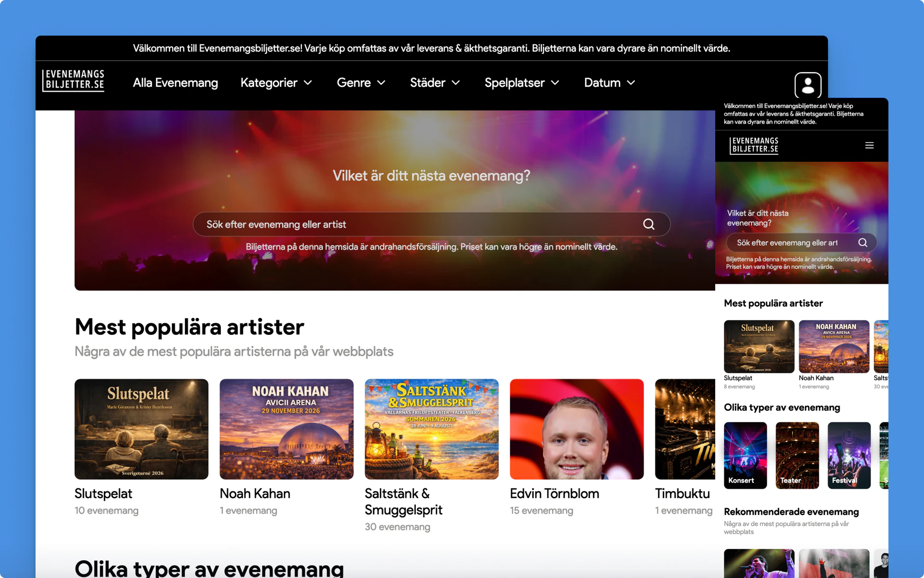Click "8 evenemang" in mobile view
The height and width of the screenshot is (578, 924).
point(739,387)
